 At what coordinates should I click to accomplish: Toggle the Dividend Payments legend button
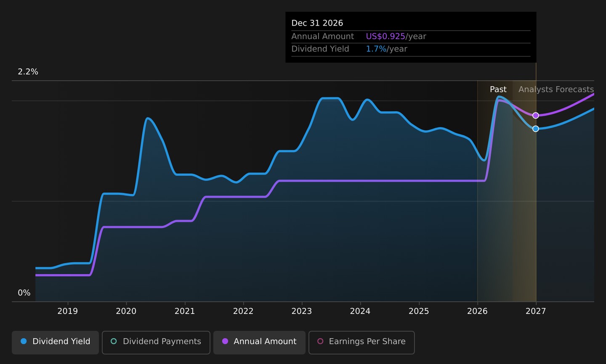point(156,343)
